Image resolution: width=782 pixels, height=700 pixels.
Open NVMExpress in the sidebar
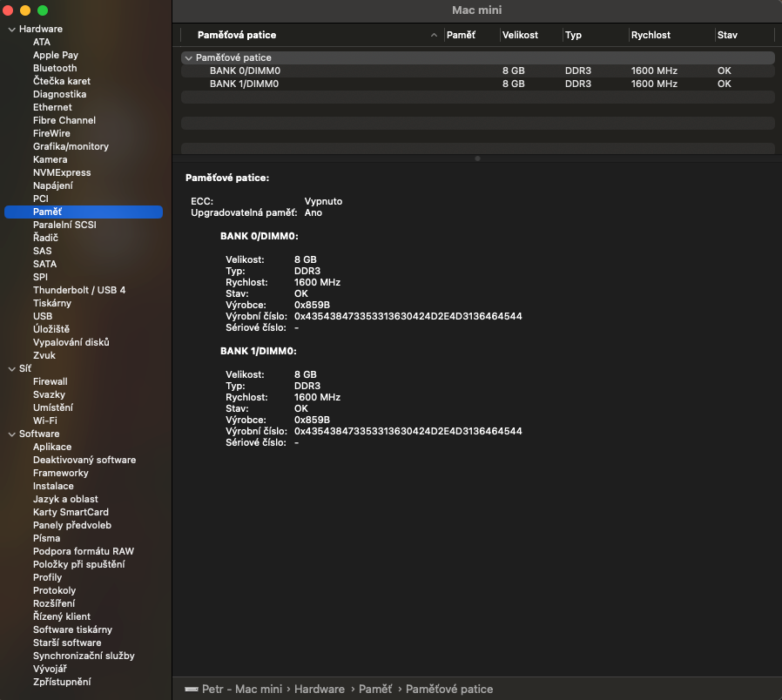tap(62, 172)
